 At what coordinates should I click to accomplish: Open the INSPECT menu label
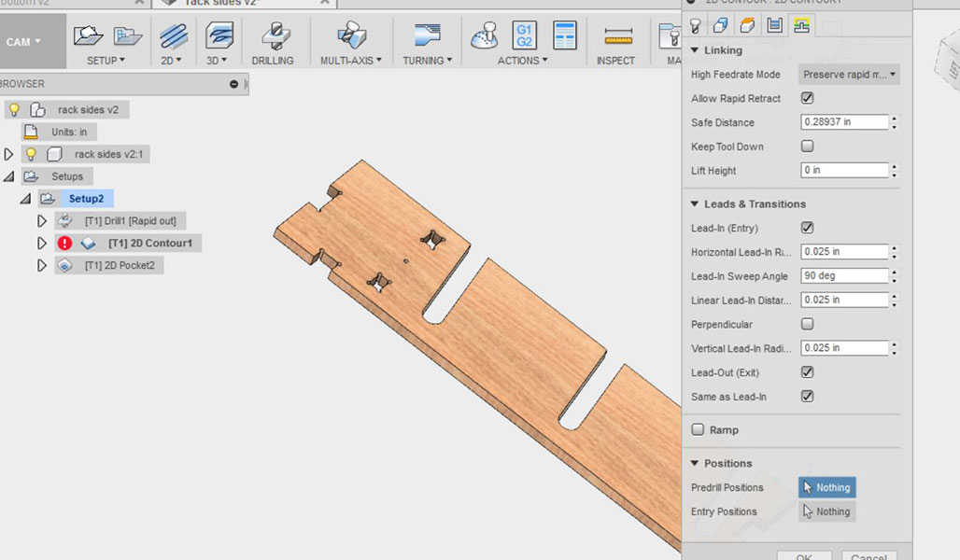(615, 61)
